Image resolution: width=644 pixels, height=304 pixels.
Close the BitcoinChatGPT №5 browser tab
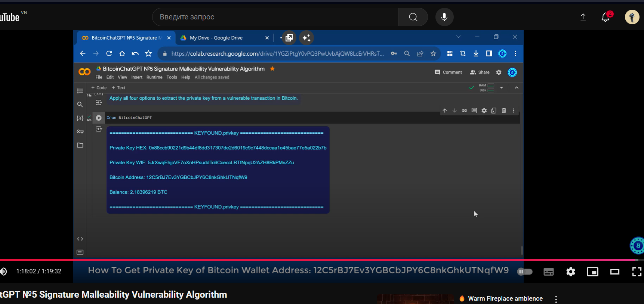pyautogui.click(x=169, y=38)
